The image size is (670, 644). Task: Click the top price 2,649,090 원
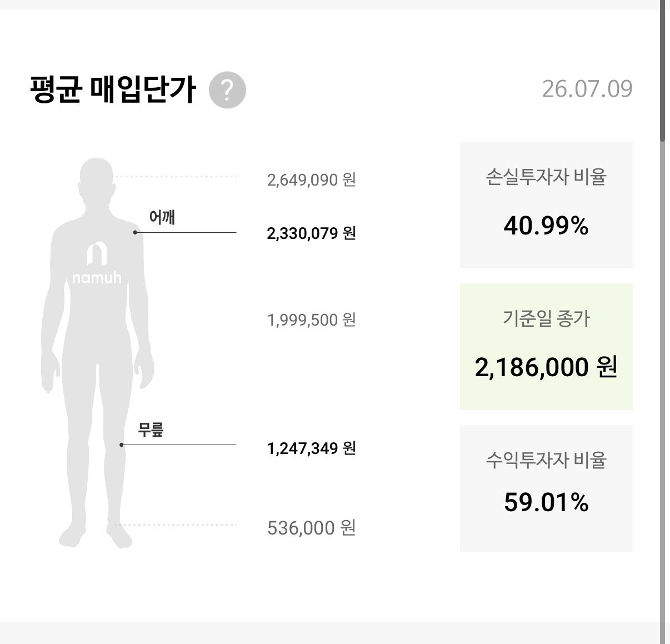click(311, 180)
